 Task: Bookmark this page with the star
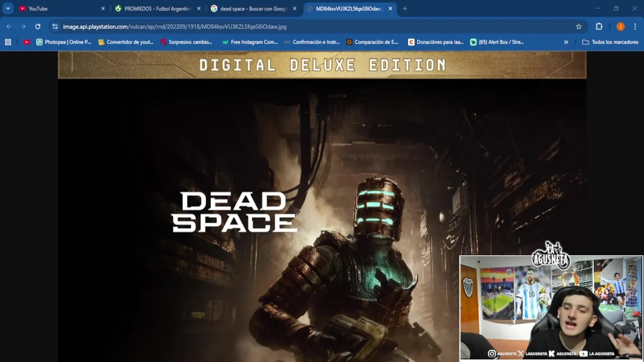pyautogui.click(x=579, y=27)
